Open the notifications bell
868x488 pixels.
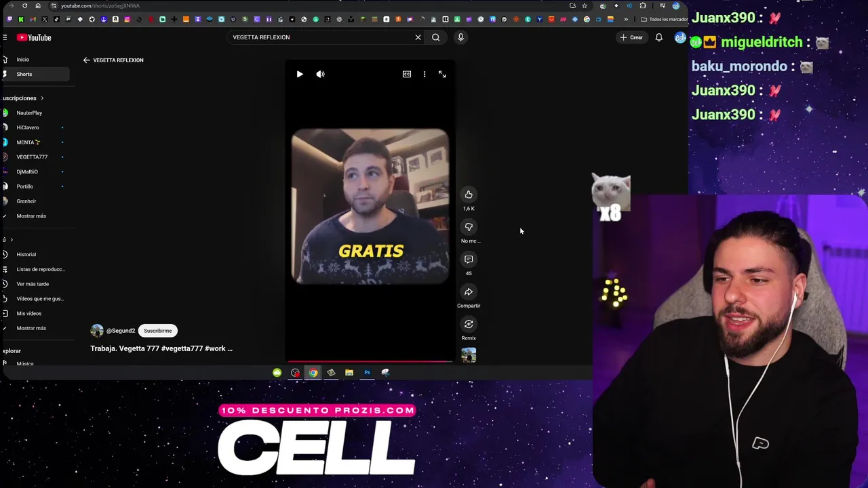click(658, 37)
